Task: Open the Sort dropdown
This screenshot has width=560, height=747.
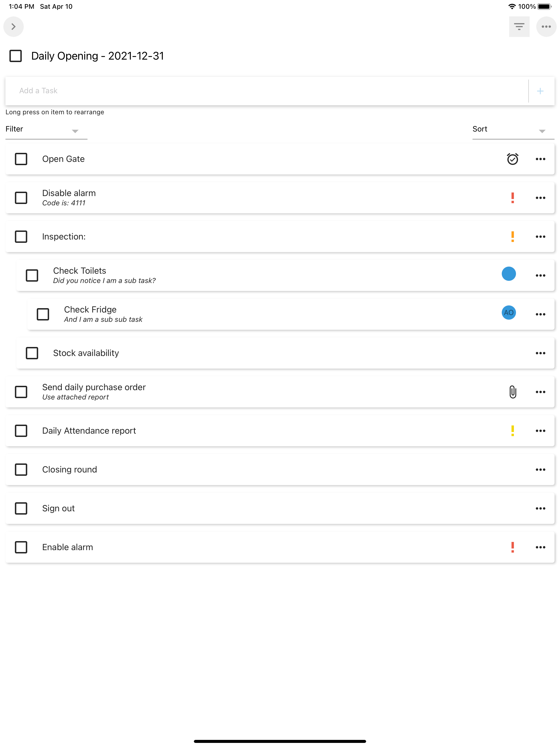Action: pos(513,130)
